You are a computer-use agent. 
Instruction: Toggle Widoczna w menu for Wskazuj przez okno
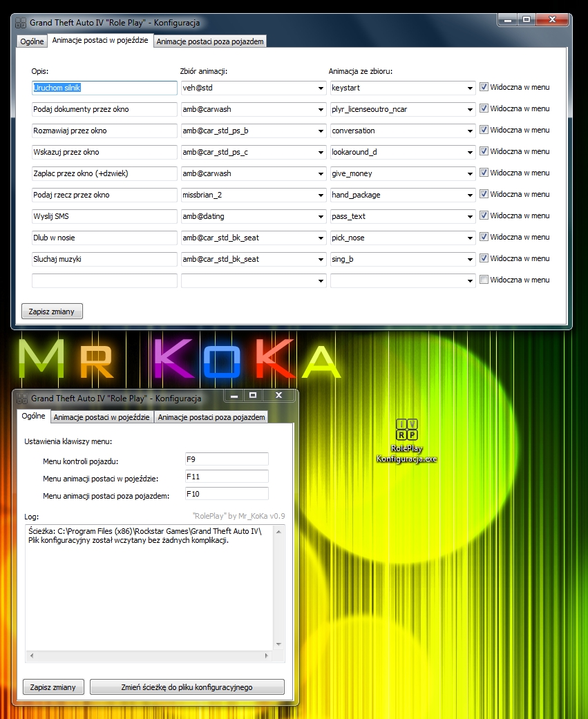click(x=484, y=151)
